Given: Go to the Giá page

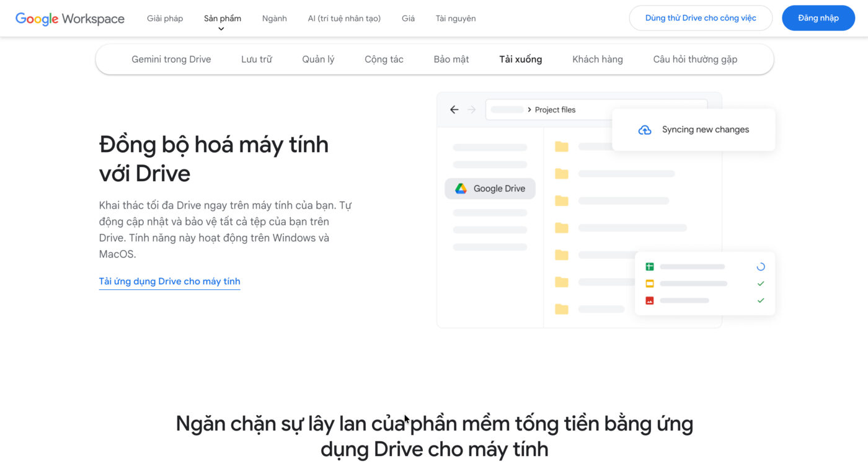Looking at the screenshot, I should coord(408,19).
